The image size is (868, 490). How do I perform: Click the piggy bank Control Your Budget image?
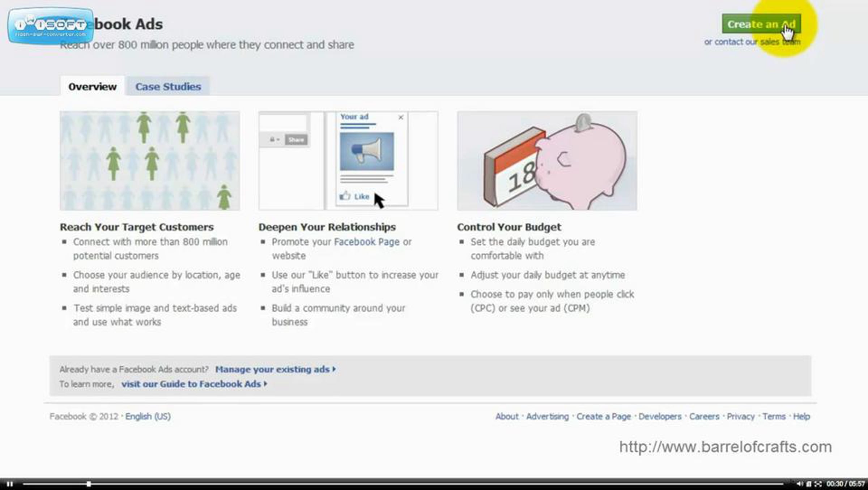(x=547, y=161)
